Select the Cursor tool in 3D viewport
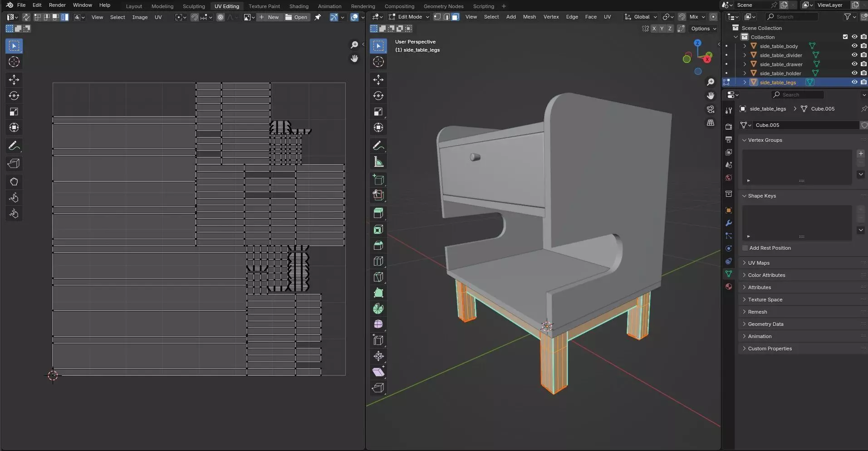 (378, 62)
